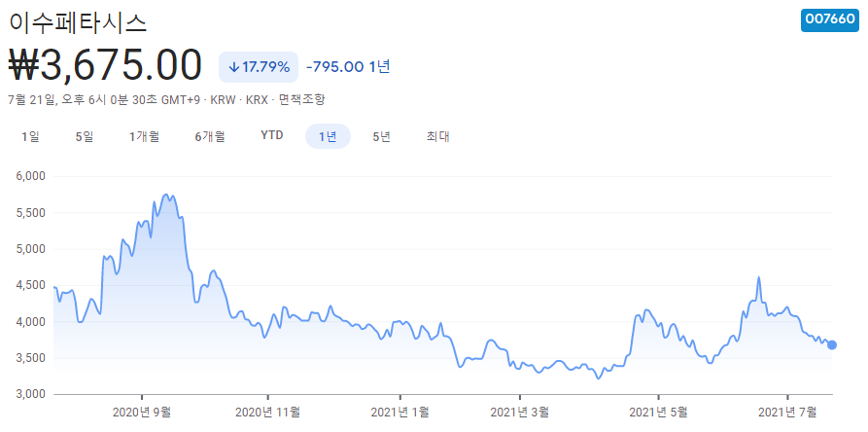Switch chart to 1개월 range
Screen dimensions: 868x432
tap(145, 136)
